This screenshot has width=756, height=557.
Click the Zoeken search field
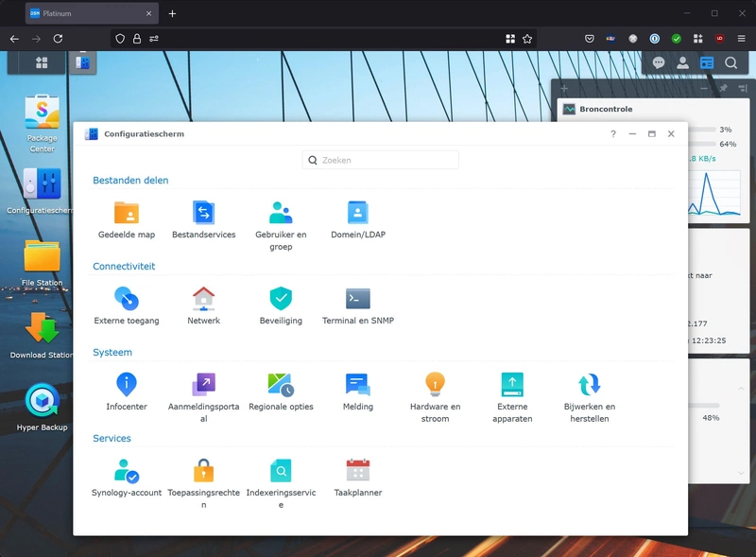(x=380, y=160)
